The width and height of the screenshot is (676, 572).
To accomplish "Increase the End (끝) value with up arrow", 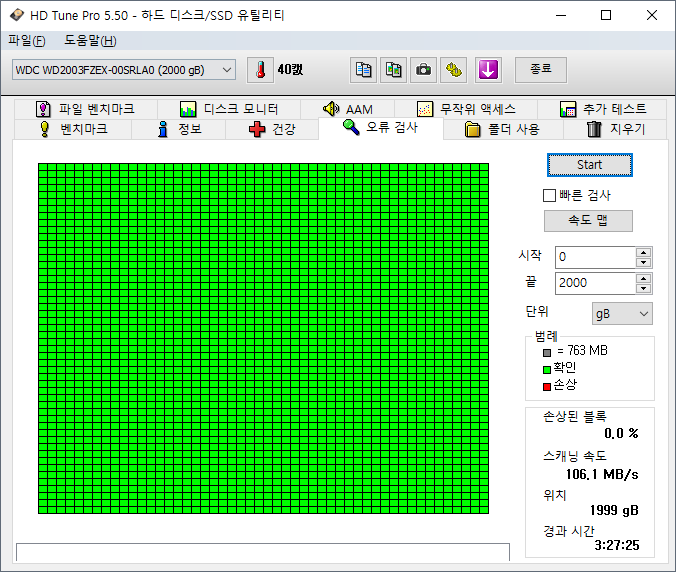I will click(x=644, y=278).
